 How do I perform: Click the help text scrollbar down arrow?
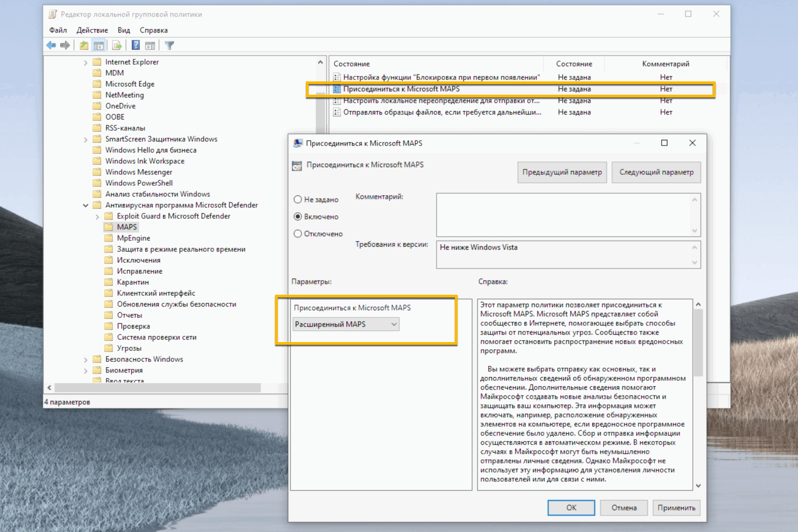[x=699, y=486]
